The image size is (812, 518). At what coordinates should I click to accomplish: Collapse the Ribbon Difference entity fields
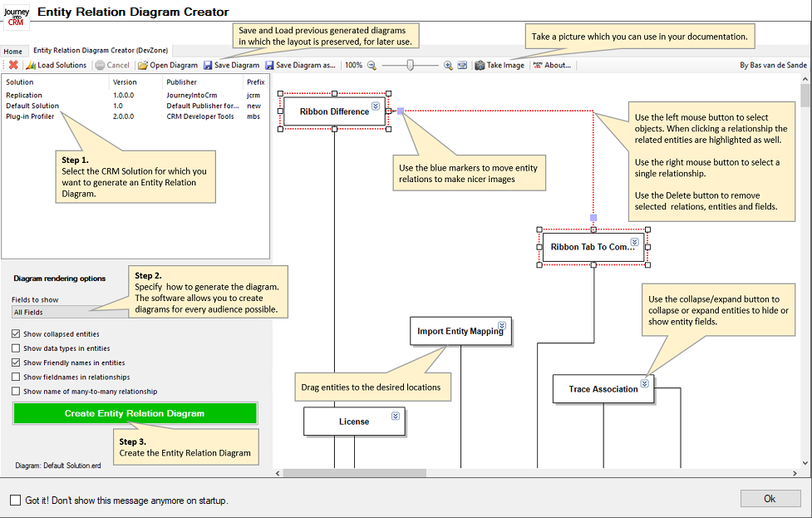[376, 106]
